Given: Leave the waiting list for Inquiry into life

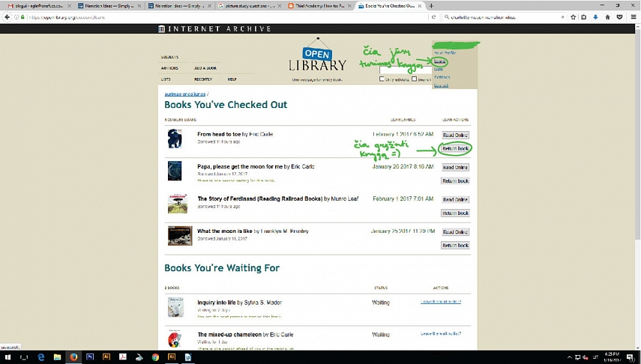Looking at the screenshot, I should (441, 302).
